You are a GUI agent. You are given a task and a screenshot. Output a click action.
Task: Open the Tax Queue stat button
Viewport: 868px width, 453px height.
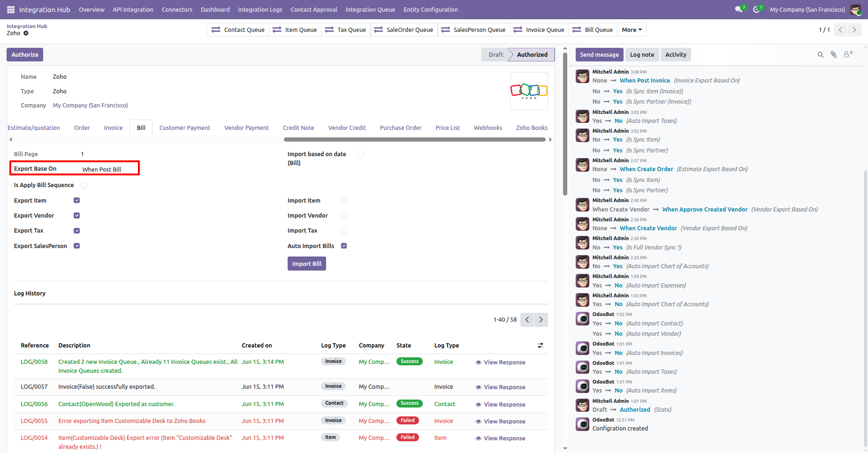[x=346, y=30]
